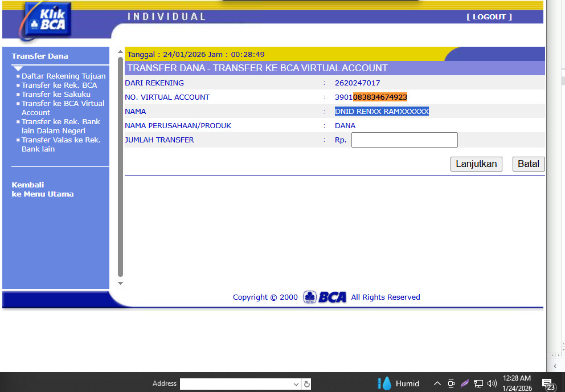Click the sidebar vertical scrollbar thumb
The width and height of the screenshot is (565, 392).
tap(120, 167)
